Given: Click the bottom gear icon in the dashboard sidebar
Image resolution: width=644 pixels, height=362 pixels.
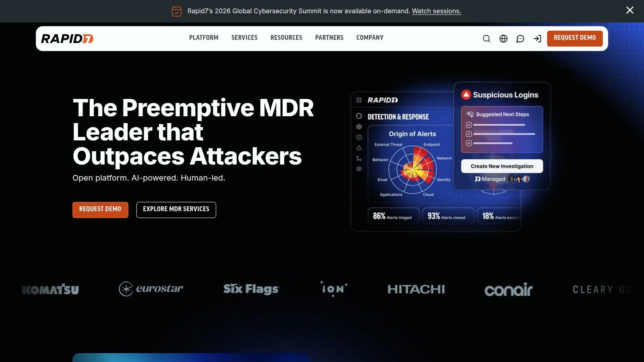Looking at the screenshot, I should [x=359, y=169].
